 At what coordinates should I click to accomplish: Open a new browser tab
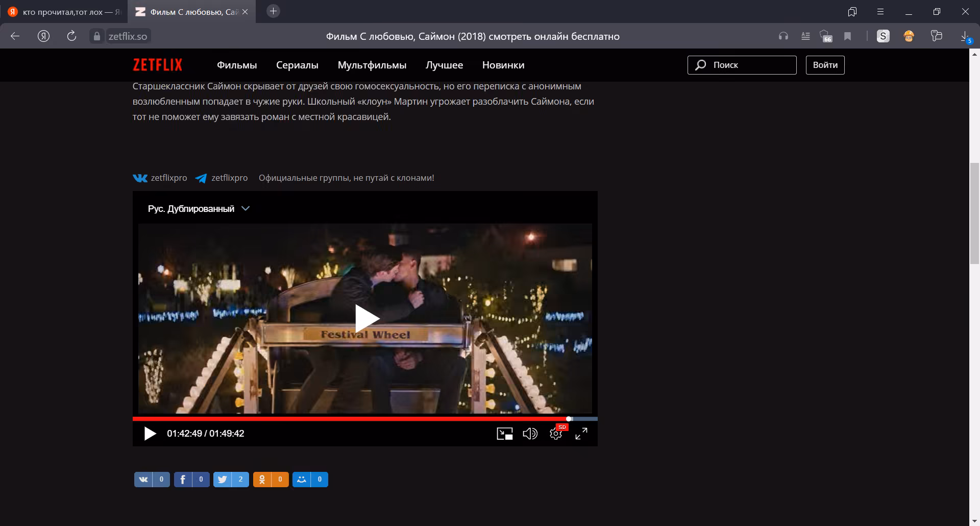(x=274, y=11)
